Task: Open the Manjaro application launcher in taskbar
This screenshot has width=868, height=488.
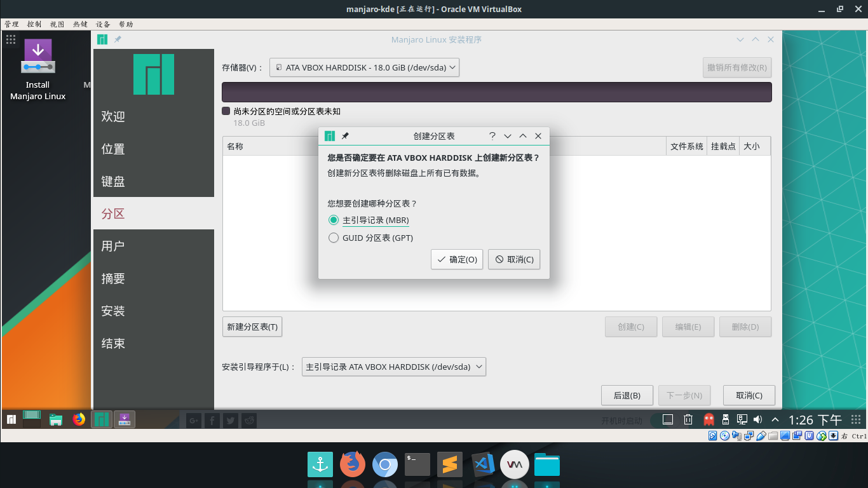Action: click(11, 419)
